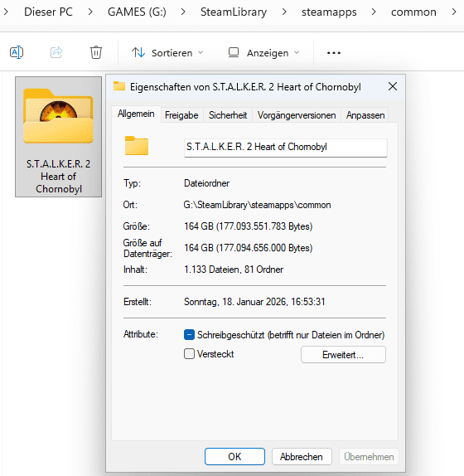Navigate to common in breadcrumb
Image resolution: width=464 pixels, height=476 pixels.
413,12
